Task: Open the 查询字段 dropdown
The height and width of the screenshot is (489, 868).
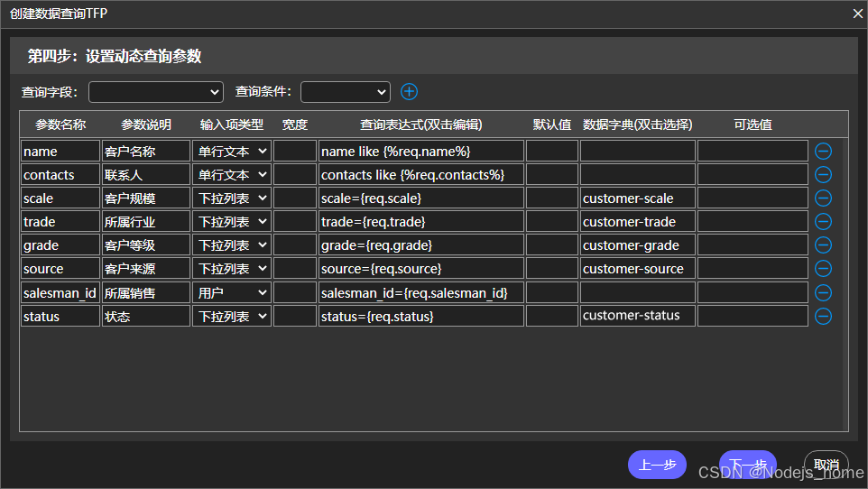Action: click(155, 92)
